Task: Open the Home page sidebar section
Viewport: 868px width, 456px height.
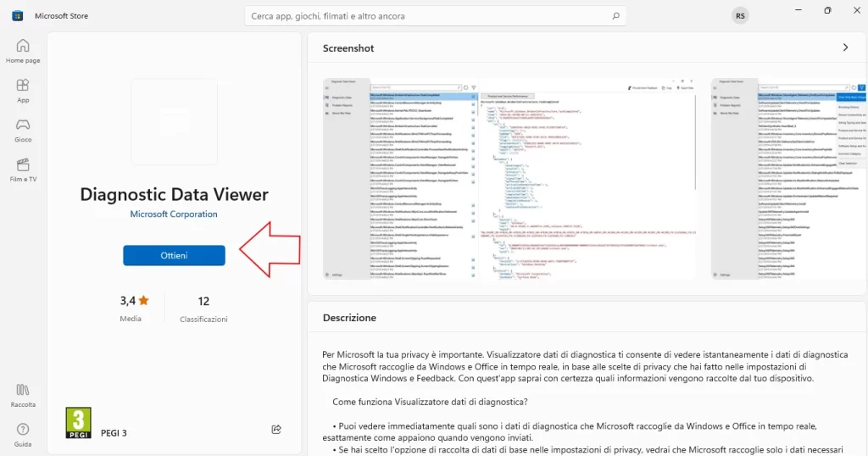Action: (x=23, y=51)
